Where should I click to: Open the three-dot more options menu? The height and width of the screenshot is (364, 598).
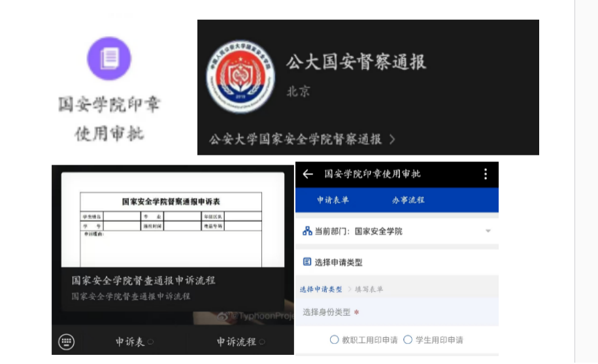(x=485, y=174)
